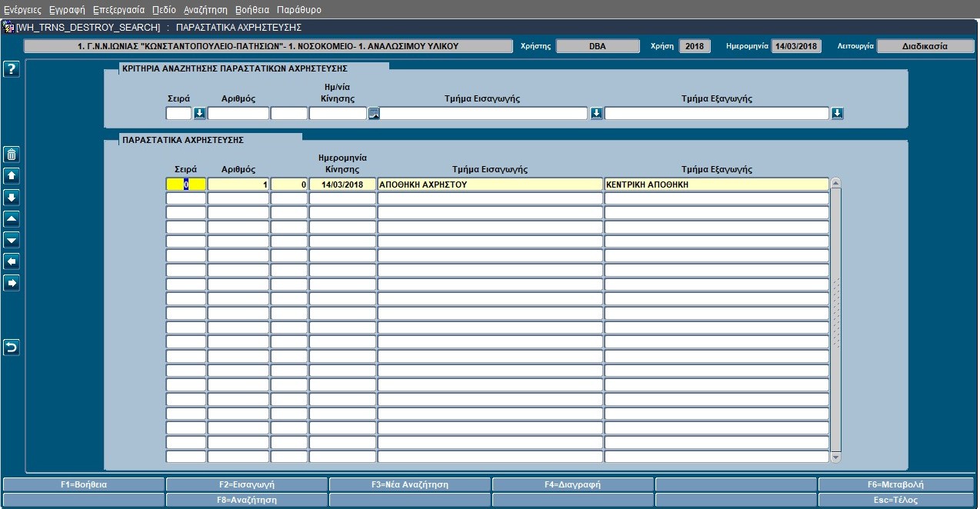Focus the Σειρά search criteria field

(178, 114)
